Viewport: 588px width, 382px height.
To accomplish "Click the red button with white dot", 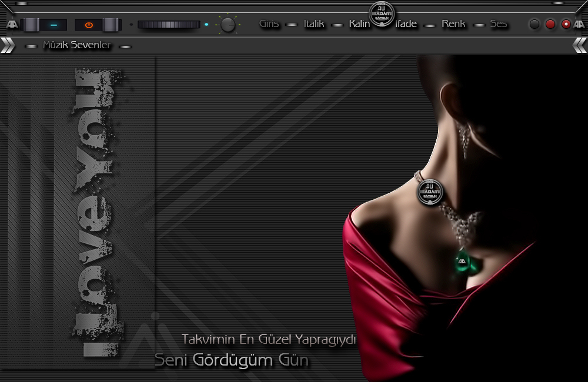I will coord(566,24).
